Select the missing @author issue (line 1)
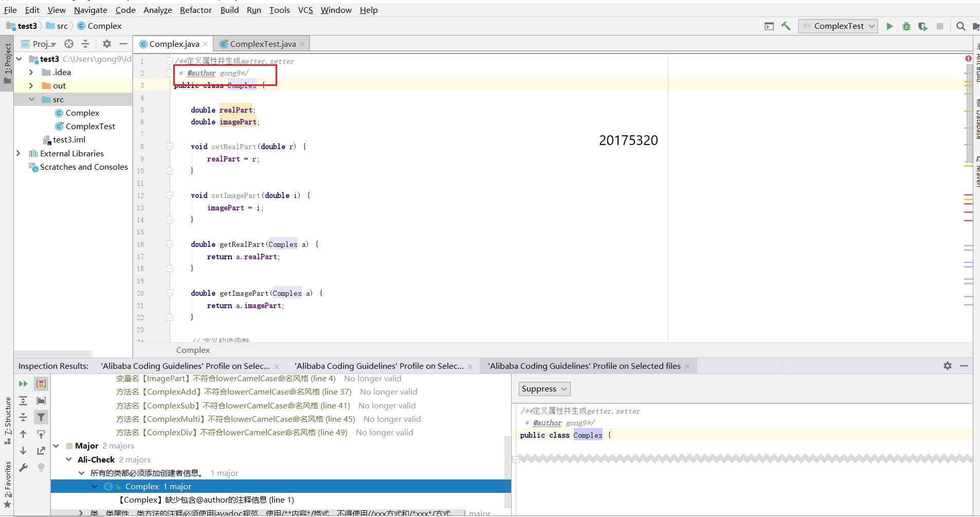The height and width of the screenshot is (517, 980). click(206, 500)
